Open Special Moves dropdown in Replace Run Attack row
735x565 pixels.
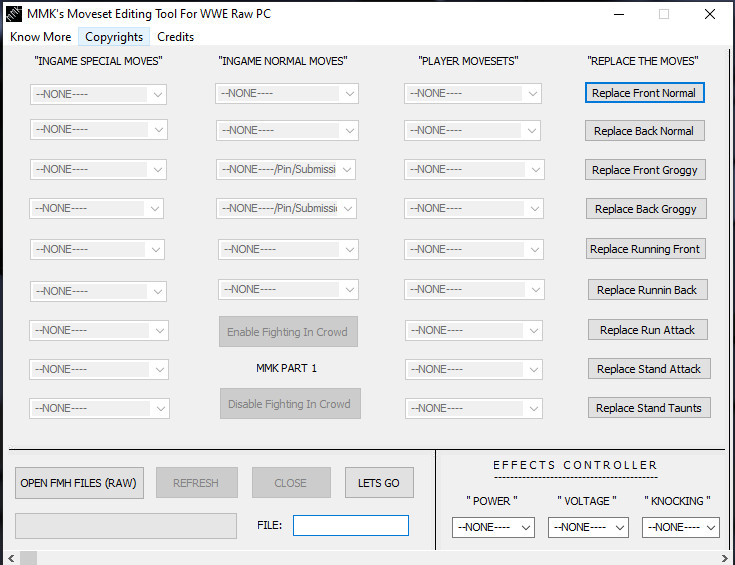pyautogui.click(x=99, y=330)
